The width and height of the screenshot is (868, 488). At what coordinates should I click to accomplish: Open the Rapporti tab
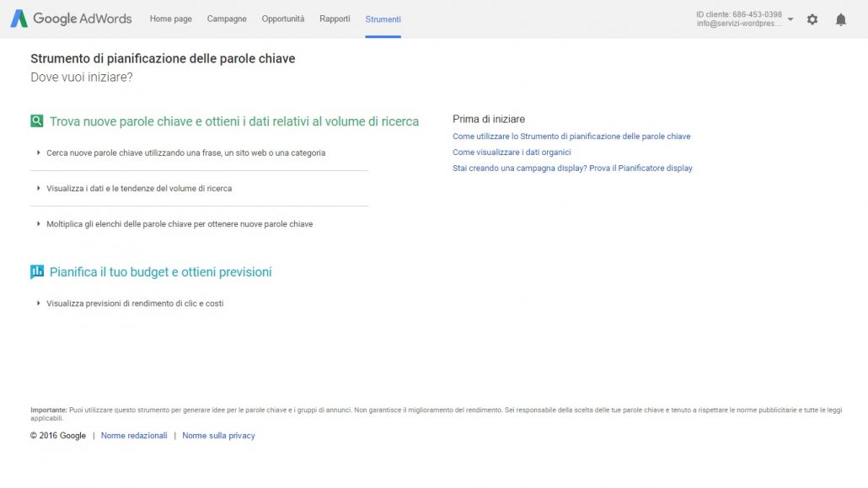click(335, 19)
